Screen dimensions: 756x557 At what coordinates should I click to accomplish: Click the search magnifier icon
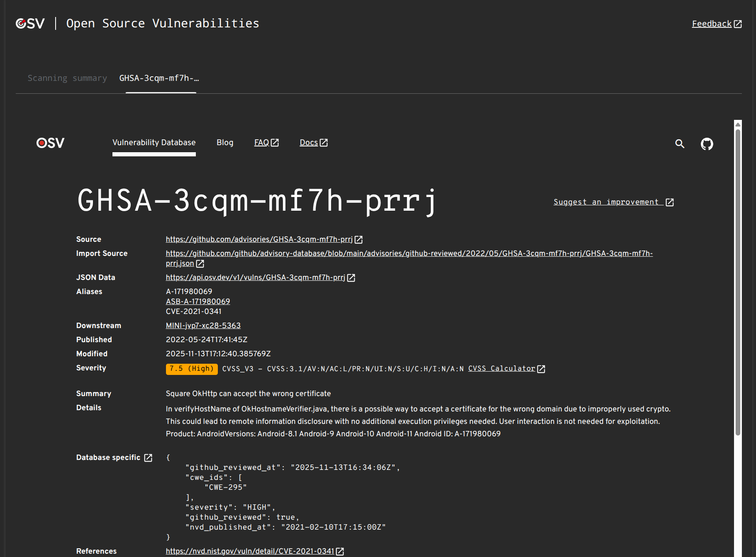tap(679, 144)
